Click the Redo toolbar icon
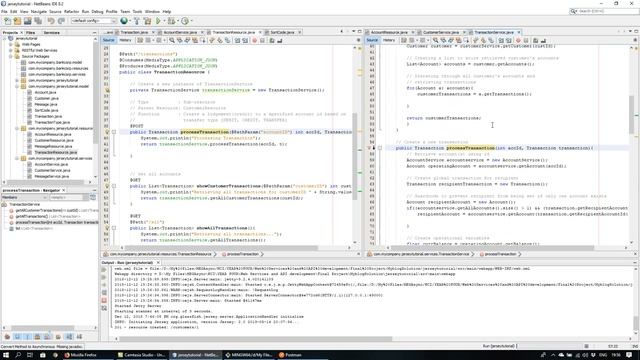The image size is (640, 360). click(61, 21)
